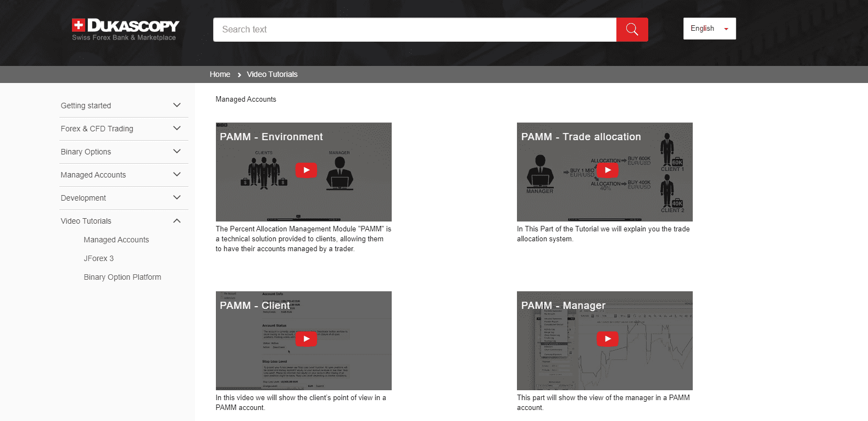Viewport: 868px width, 421px height.
Task: Click the Video Tutorials breadcrumb
Action: (x=272, y=74)
